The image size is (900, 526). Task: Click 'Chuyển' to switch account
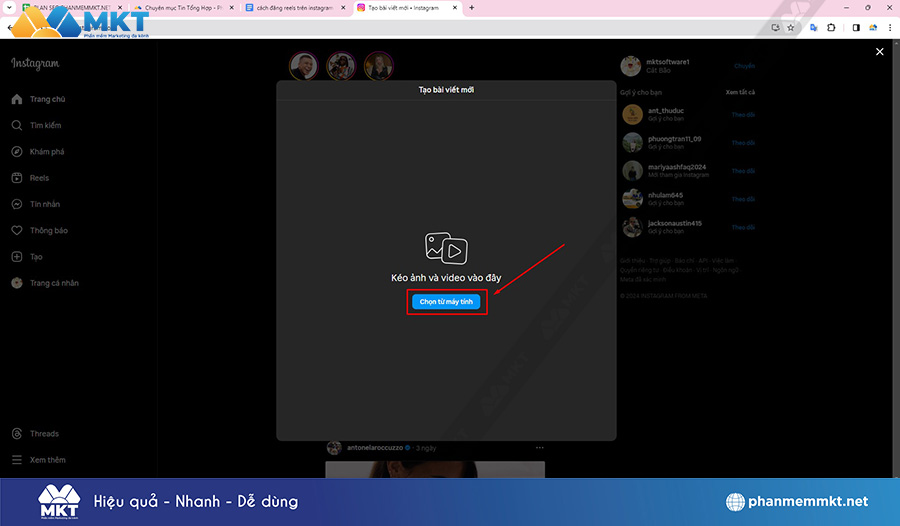pyautogui.click(x=744, y=66)
